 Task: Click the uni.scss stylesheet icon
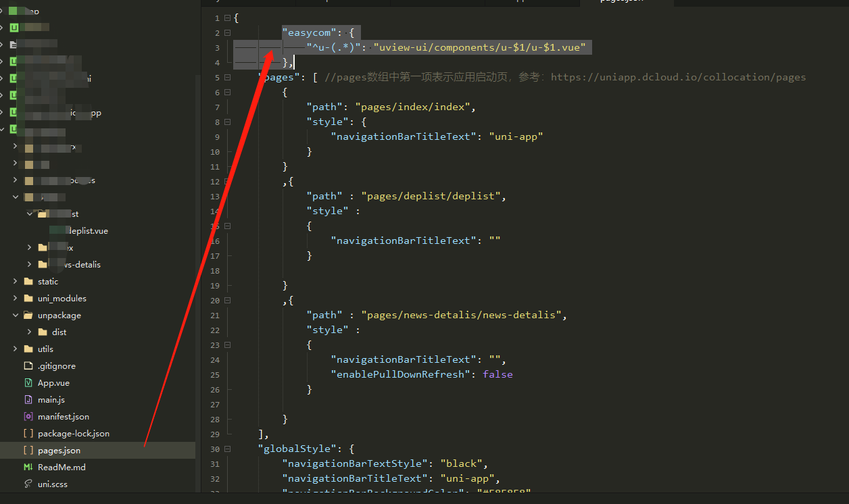click(x=28, y=484)
